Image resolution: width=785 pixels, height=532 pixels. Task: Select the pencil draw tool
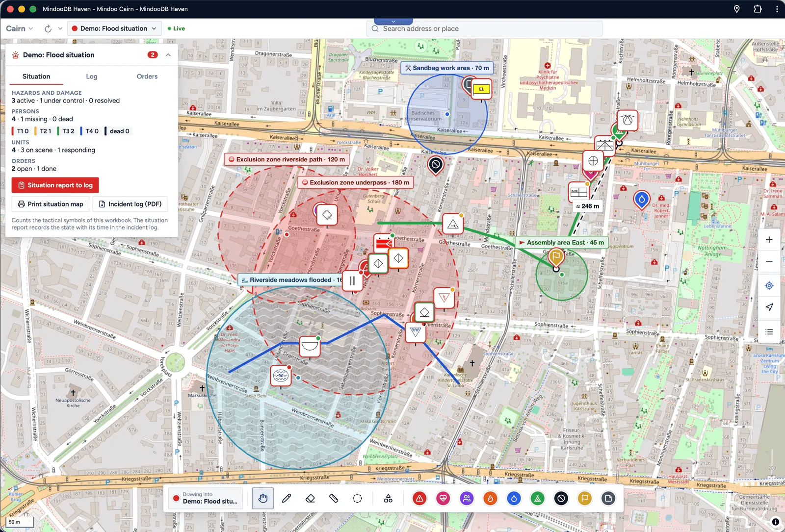(287, 499)
